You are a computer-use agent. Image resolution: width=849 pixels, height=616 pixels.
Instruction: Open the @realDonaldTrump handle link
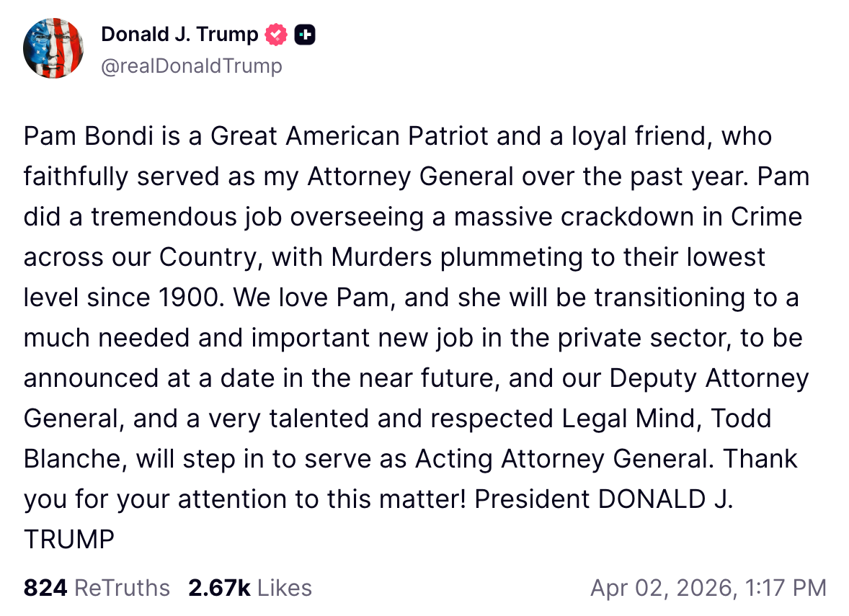point(192,66)
